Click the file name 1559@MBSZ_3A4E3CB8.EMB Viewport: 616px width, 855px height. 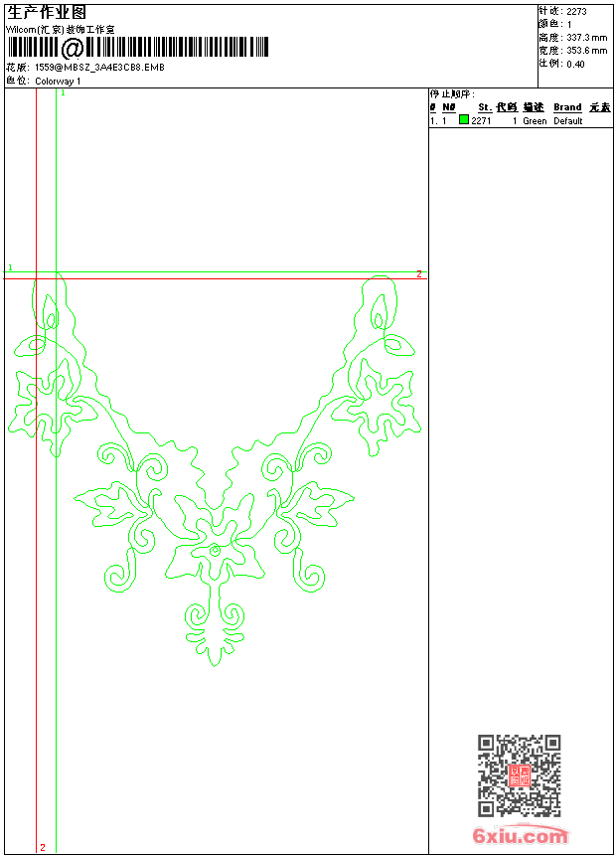coord(99,68)
